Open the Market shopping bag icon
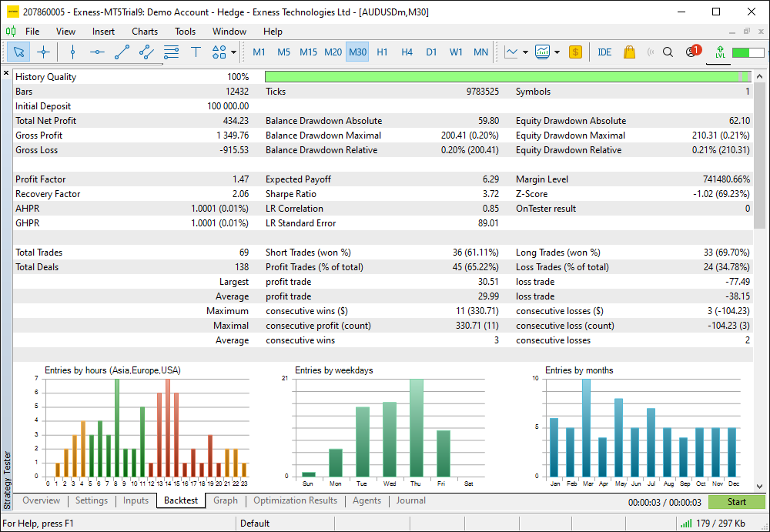 click(629, 52)
